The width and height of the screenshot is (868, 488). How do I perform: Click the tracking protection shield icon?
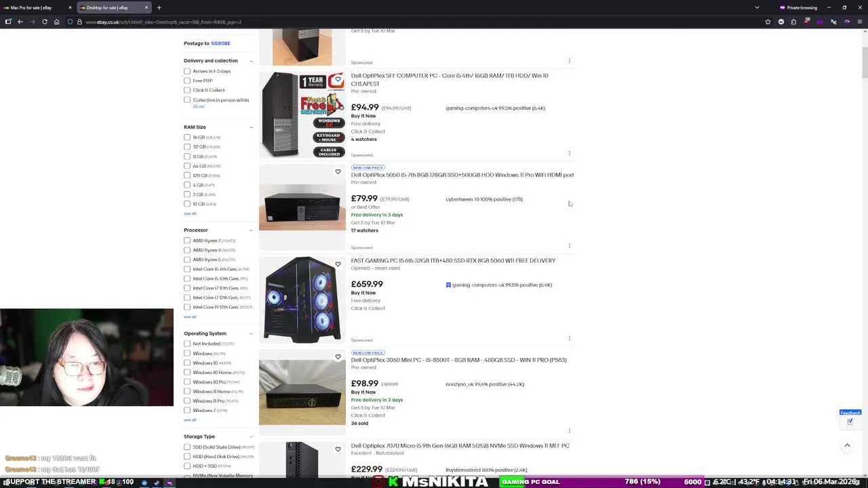point(70,22)
